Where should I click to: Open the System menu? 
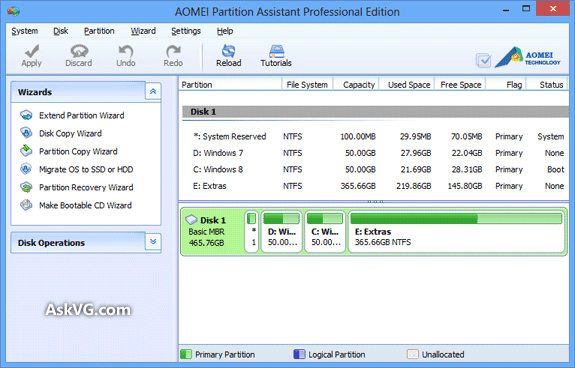[x=25, y=31]
